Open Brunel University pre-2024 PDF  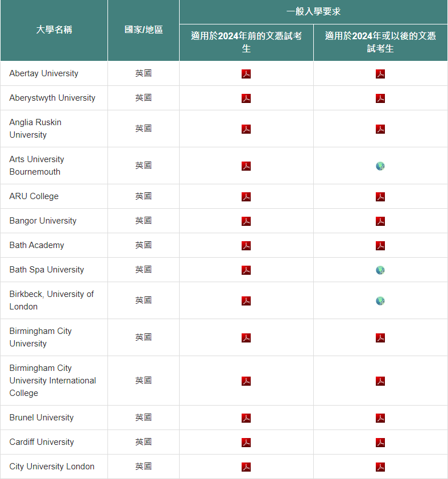pos(246,418)
